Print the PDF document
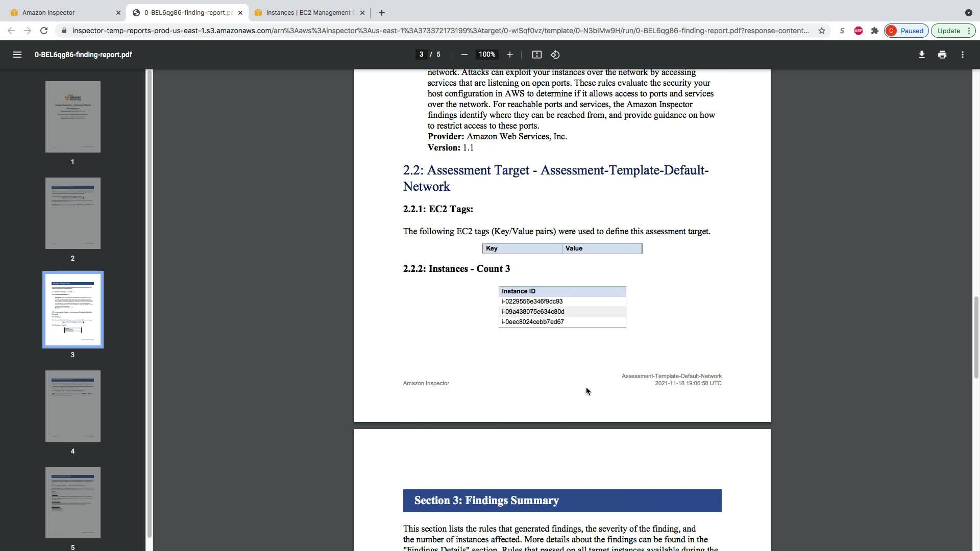The image size is (980, 551). (x=942, y=55)
